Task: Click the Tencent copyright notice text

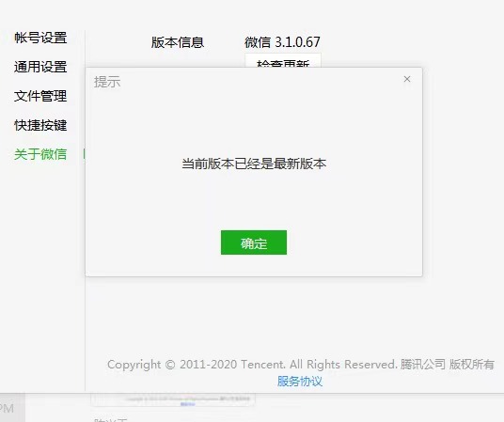Action: click(x=301, y=365)
